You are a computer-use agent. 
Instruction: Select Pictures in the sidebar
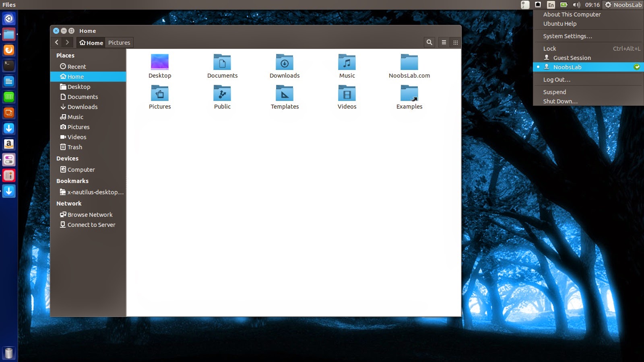pos(88,127)
